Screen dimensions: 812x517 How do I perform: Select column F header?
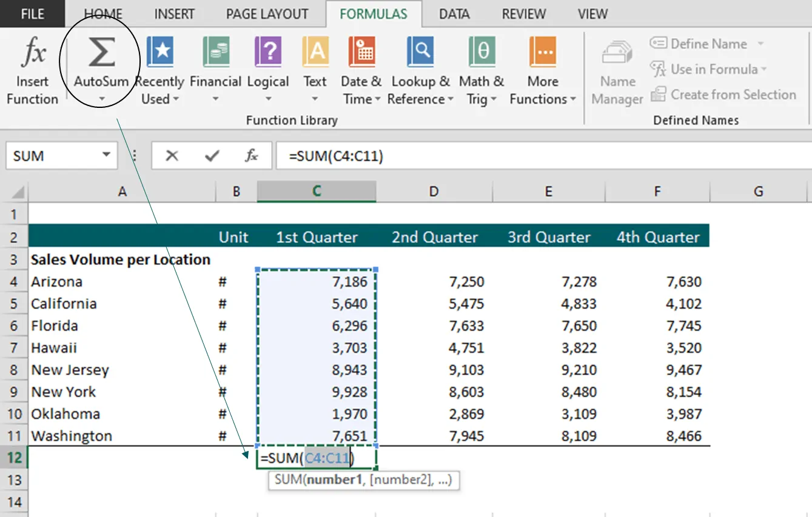[x=657, y=192]
